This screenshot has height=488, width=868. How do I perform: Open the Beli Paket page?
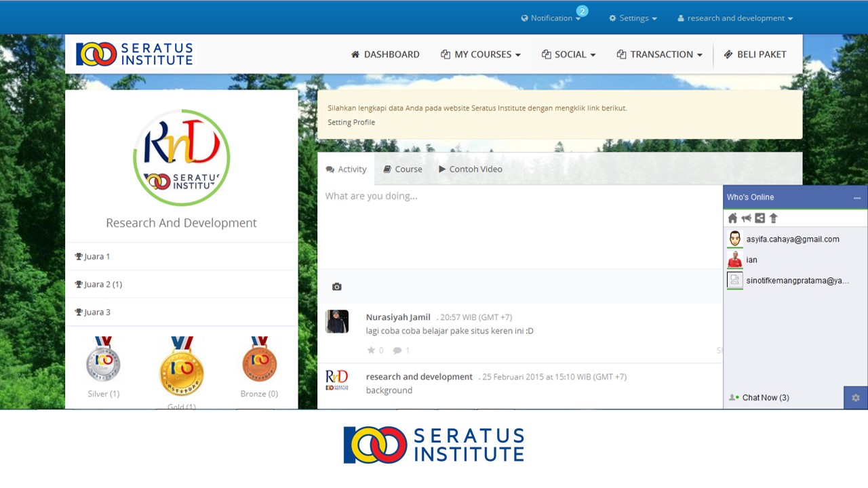[x=755, y=54]
